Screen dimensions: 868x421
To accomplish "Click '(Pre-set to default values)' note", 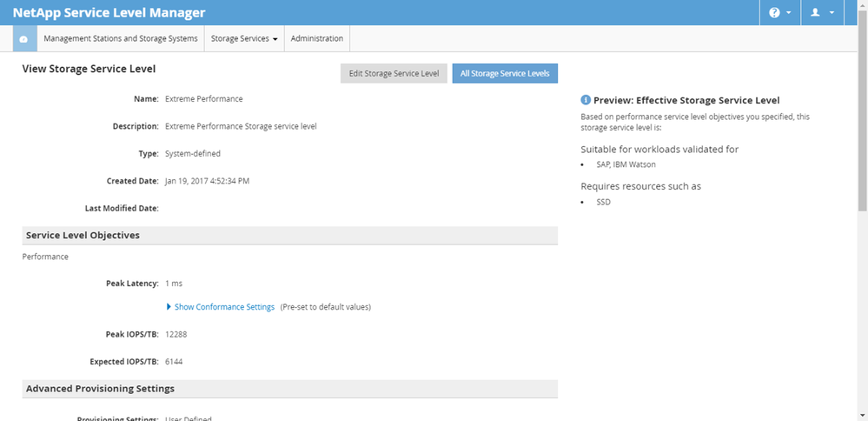I will (x=325, y=307).
